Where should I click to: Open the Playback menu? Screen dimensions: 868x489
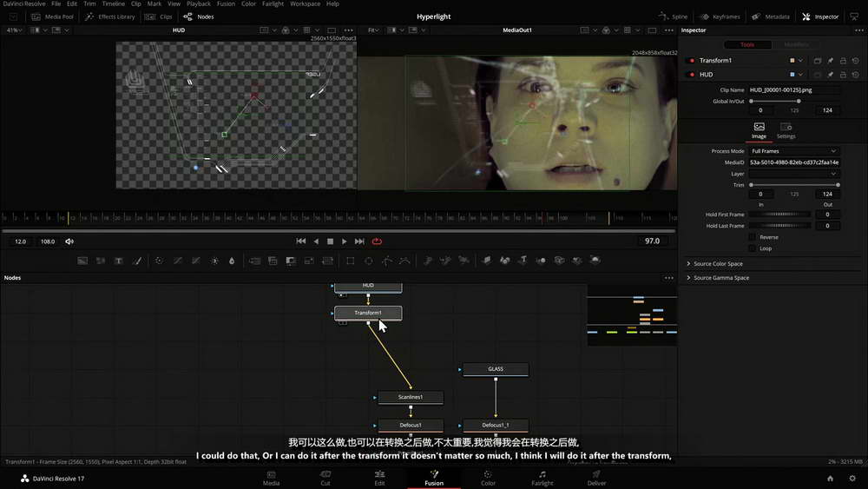tap(199, 3)
